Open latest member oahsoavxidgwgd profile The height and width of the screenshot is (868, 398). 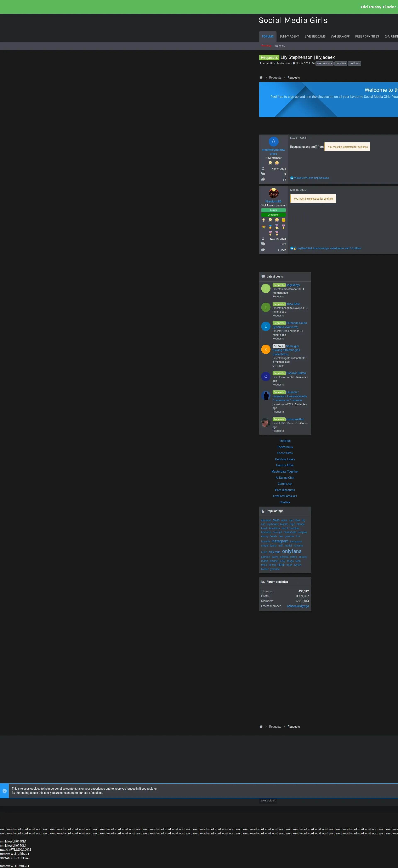coord(298,606)
